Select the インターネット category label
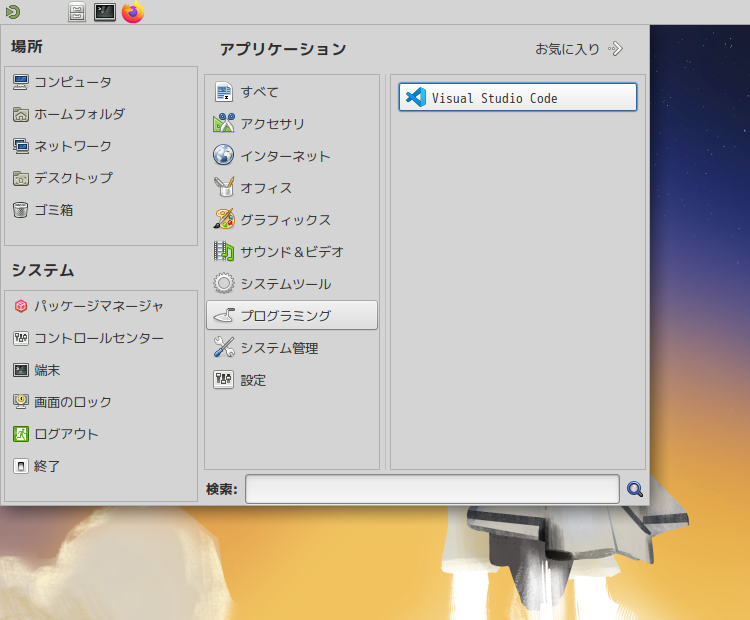The height and width of the screenshot is (620, 750). coord(286,156)
